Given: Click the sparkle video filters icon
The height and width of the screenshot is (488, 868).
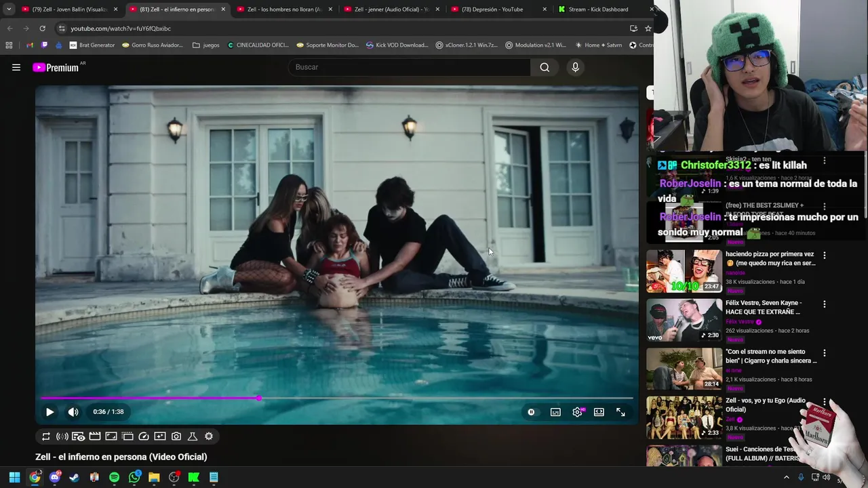Looking at the screenshot, I should point(160,436).
